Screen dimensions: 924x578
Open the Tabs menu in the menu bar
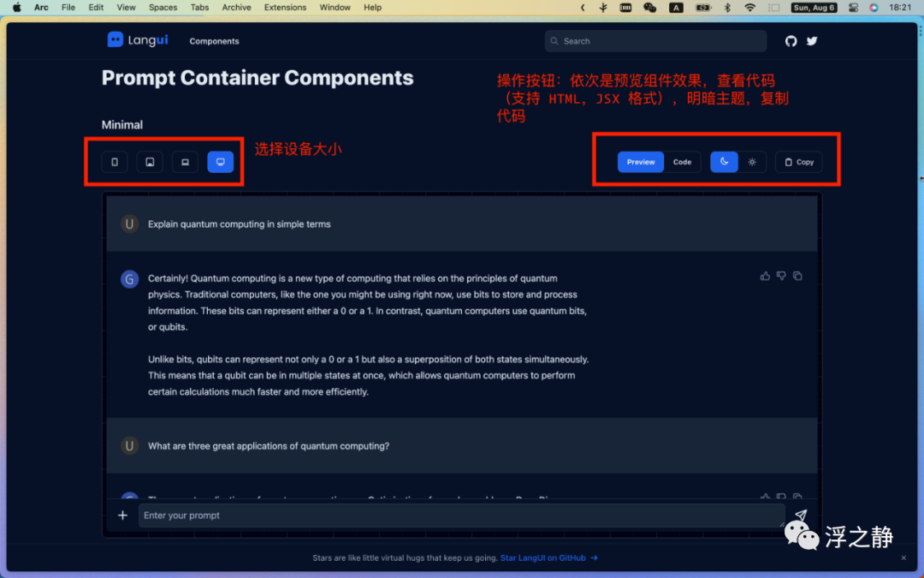click(199, 8)
